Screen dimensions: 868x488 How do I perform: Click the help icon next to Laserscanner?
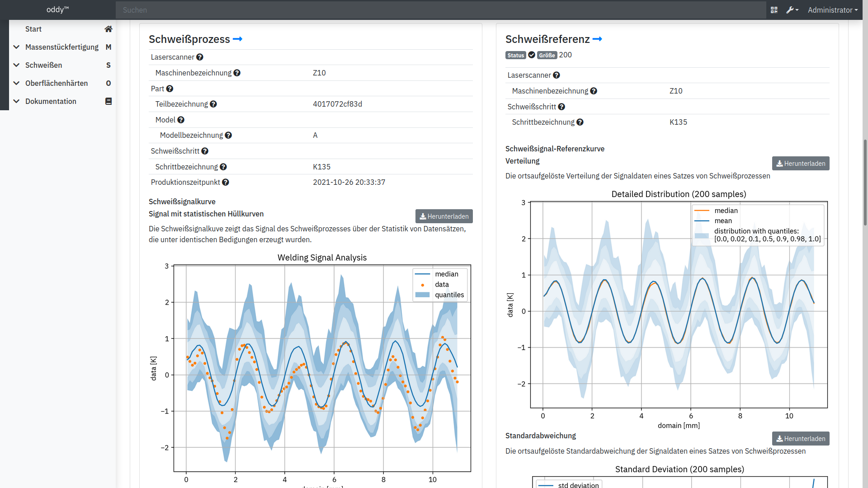200,57
